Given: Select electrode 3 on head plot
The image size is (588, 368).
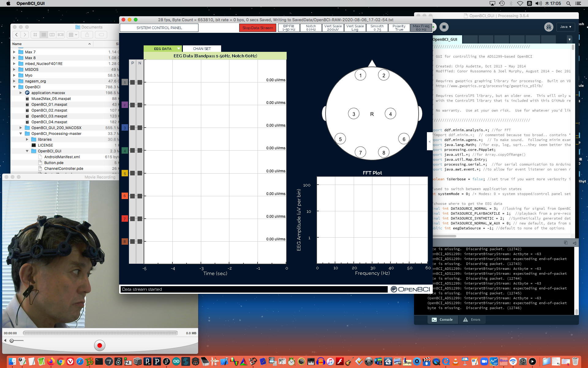Looking at the screenshot, I should point(354,114).
